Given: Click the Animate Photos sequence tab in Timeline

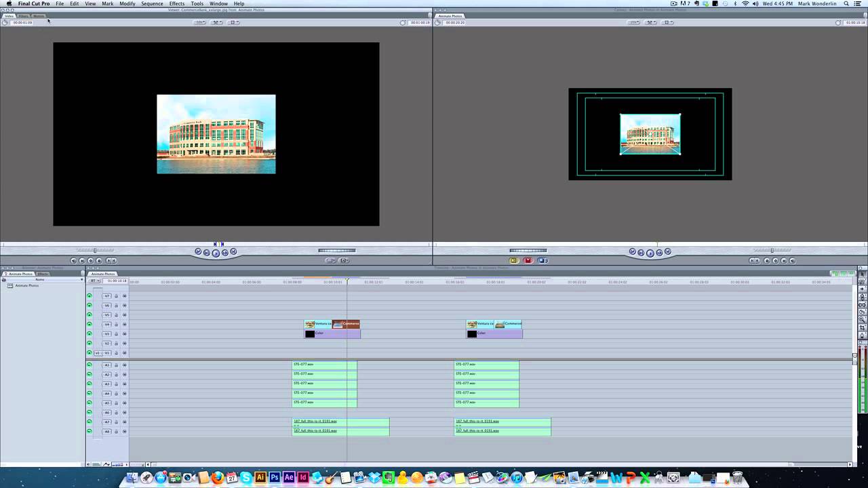Looking at the screenshot, I should [103, 274].
